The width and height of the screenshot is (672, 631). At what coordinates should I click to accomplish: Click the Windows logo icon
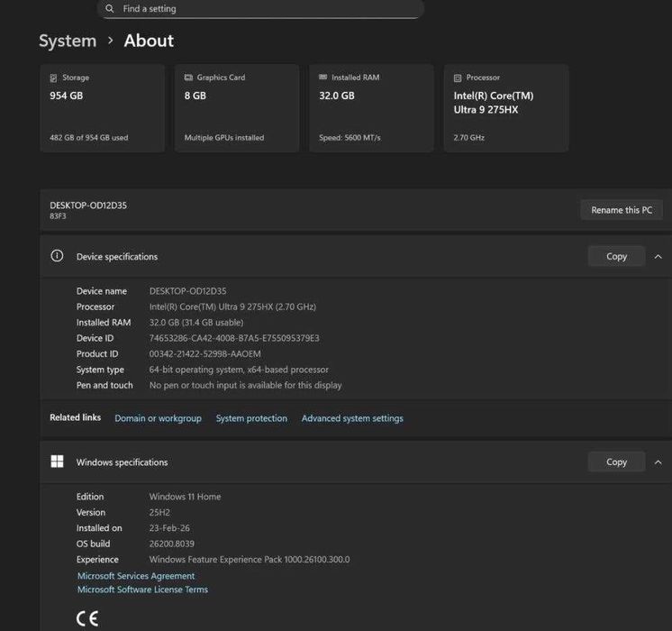click(x=57, y=462)
